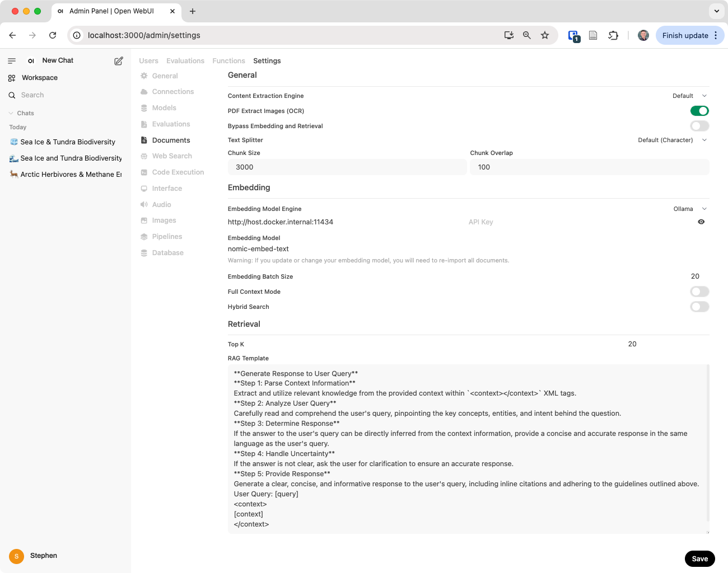Open the Database settings section
Viewport: 728px width, 573px height.
pos(167,252)
